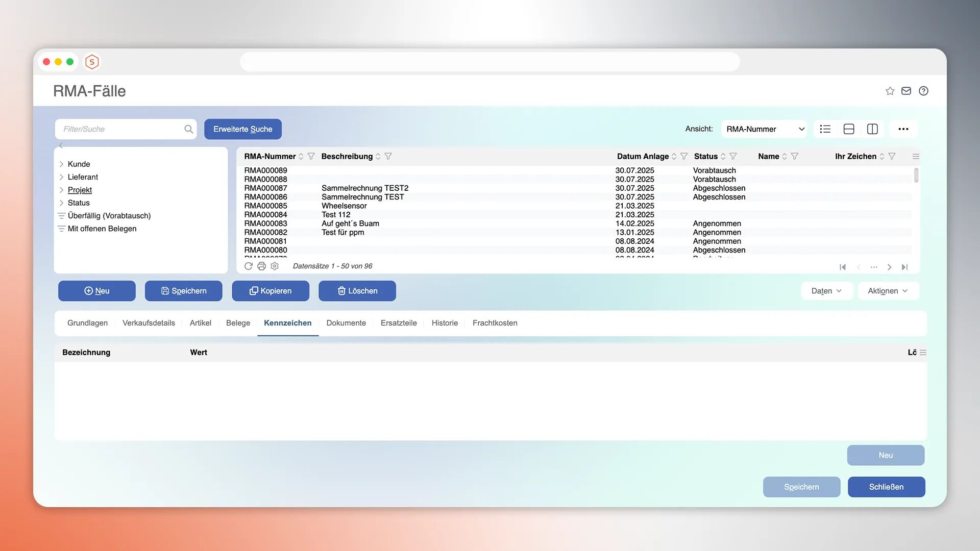Switch to the Dokumente tab

(346, 323)
